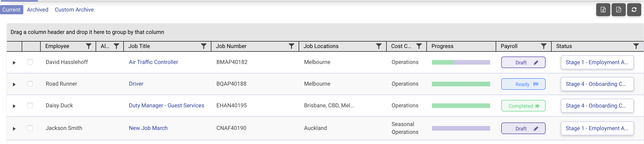This screenshot has height=144, width=644.
Task: Click the Auckland location cell
Action: 315,128
